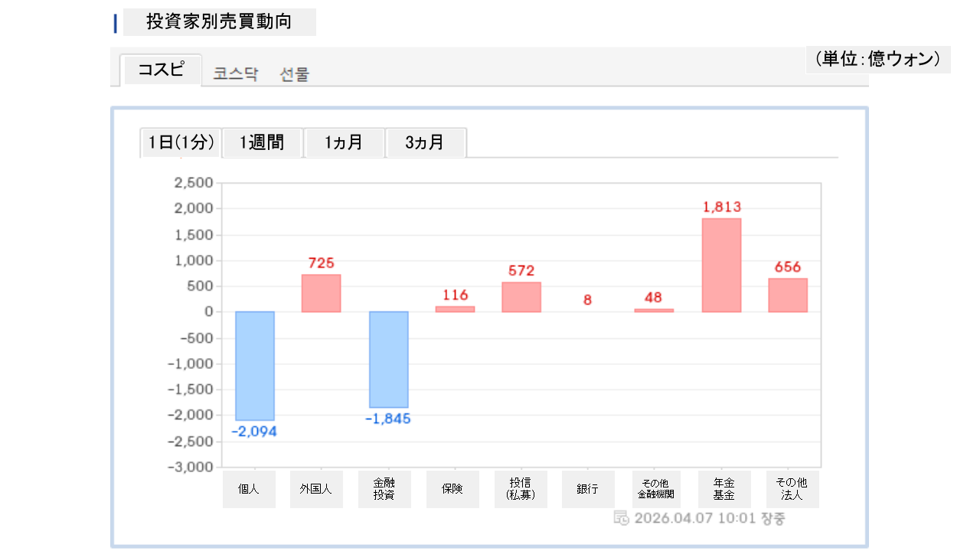This screenshot has height=551, width=980.
Task: Click the その他法人 red bar
Action: [788, 295]
